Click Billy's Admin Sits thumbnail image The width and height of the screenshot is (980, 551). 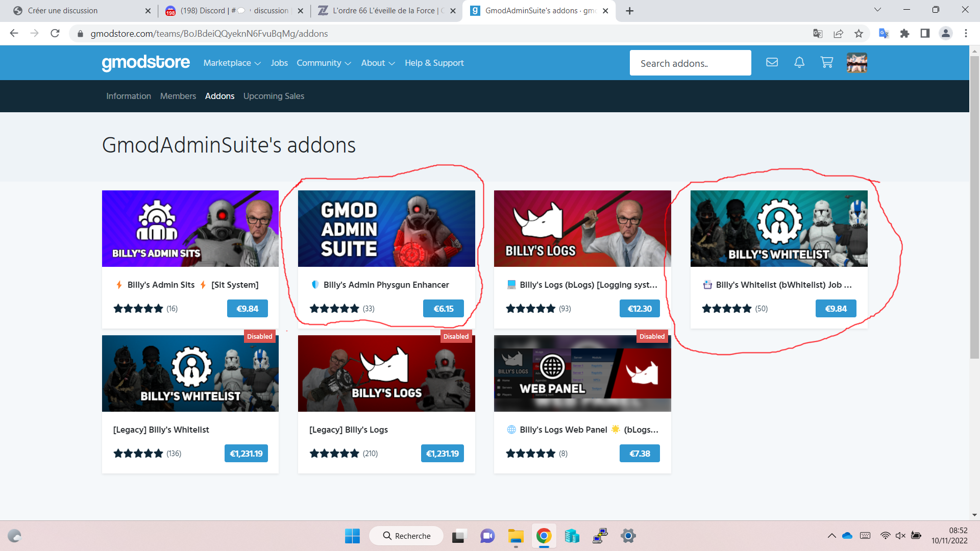[190, 229]
